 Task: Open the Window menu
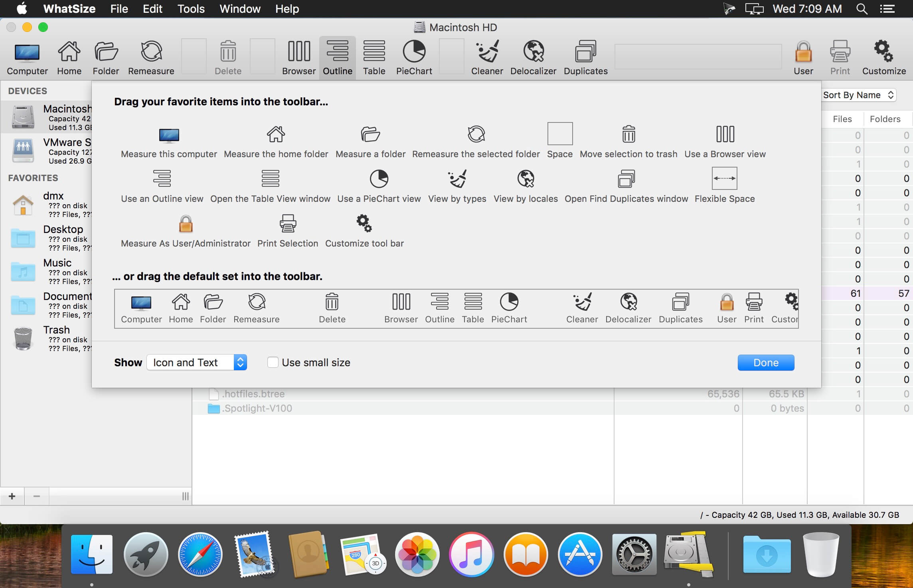point(240,9)
